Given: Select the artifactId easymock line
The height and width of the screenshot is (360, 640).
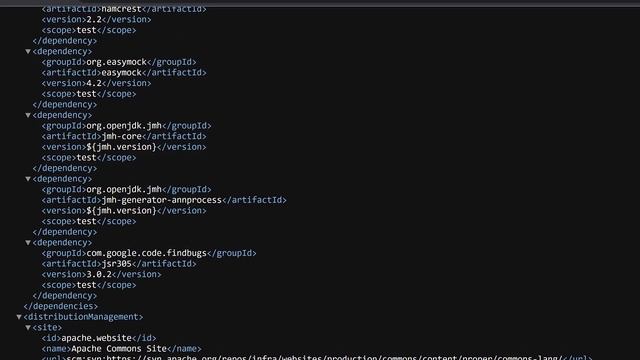Looking at the screenshot, I should click(124, 73).
